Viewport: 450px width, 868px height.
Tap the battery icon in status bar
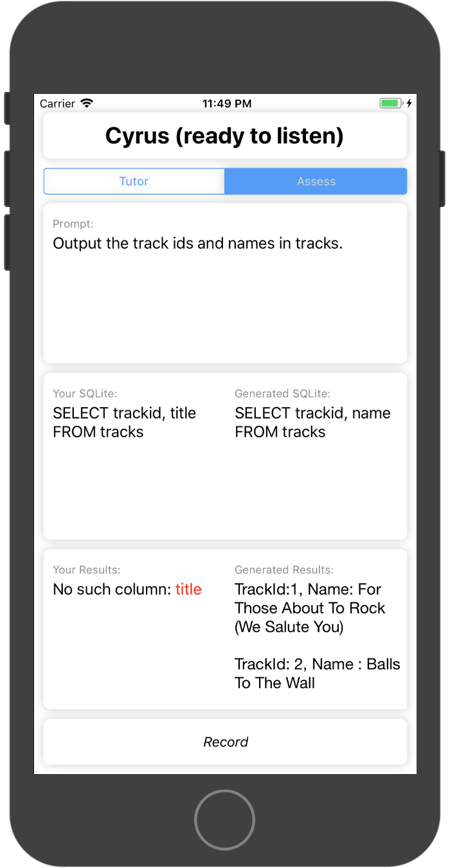(x=390, y=104)
